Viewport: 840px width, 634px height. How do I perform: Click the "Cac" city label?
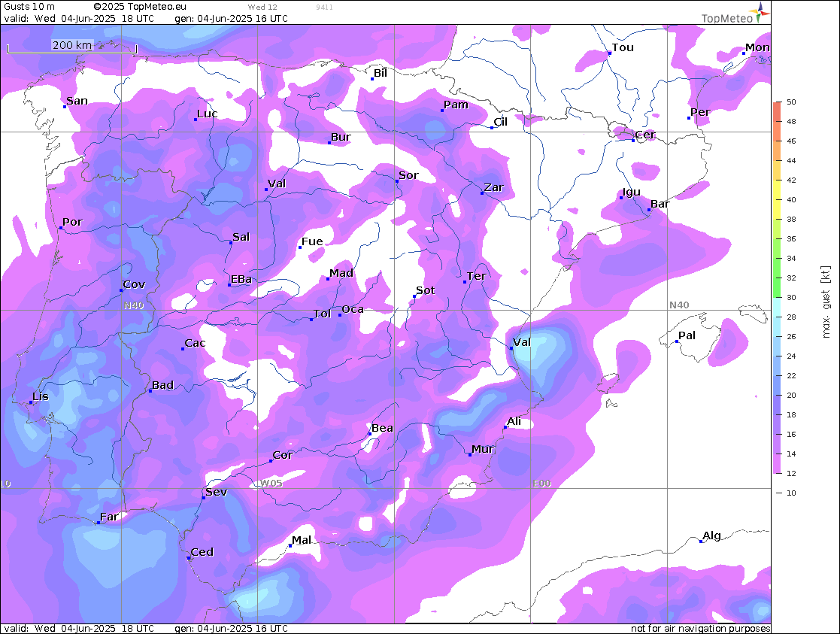195,343
